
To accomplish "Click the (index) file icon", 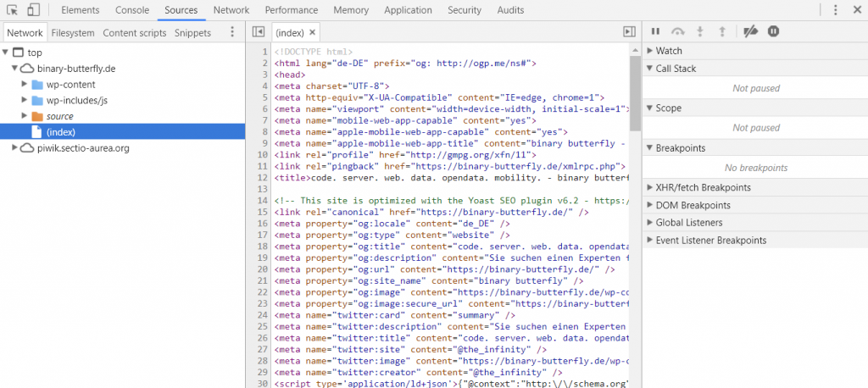I will (x=36, y=131).
